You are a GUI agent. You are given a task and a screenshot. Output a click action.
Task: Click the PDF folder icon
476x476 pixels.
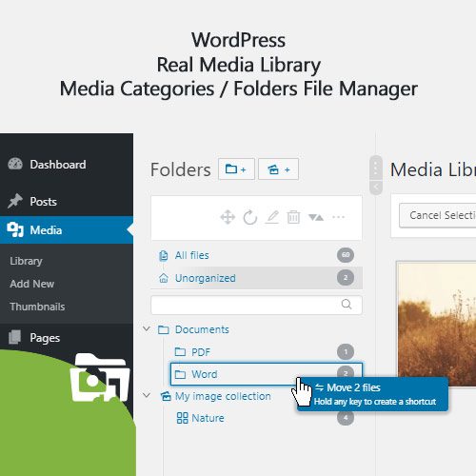(x=180, y=352)
